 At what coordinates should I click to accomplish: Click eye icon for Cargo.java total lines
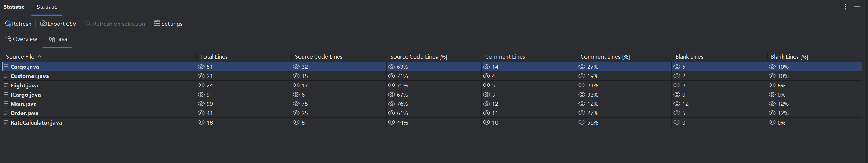(x=201, y=67)
